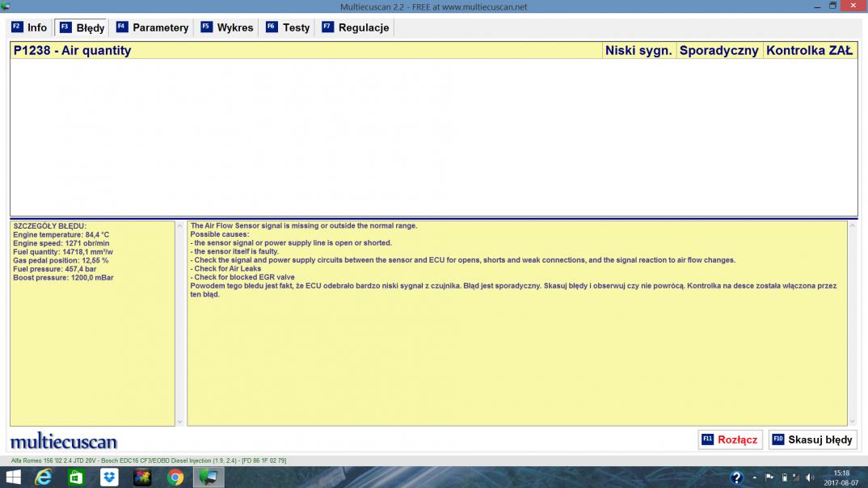Click the Multiecuscan taskbar icon
The width and height of the screenshot is (868, 488).
click(209, 477)
